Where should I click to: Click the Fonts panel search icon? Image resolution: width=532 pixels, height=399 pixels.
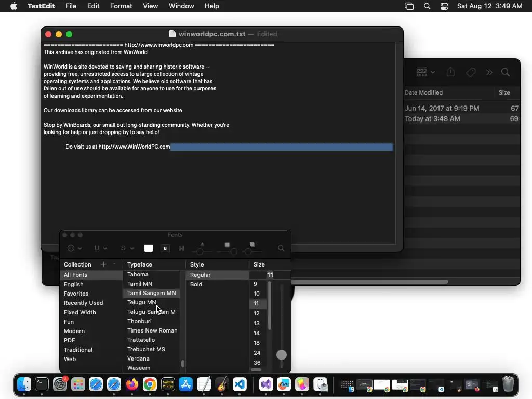point(281,248)
